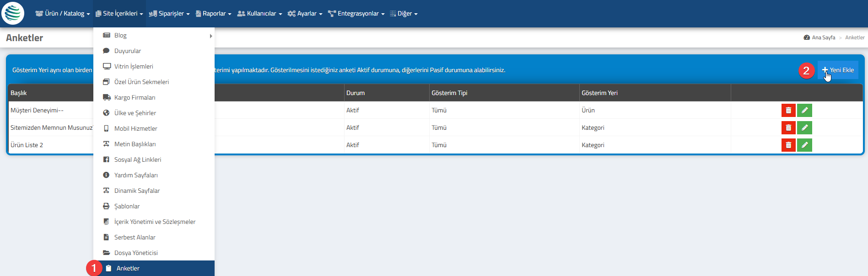Click the Yeni Ekle button

(838, 70)
